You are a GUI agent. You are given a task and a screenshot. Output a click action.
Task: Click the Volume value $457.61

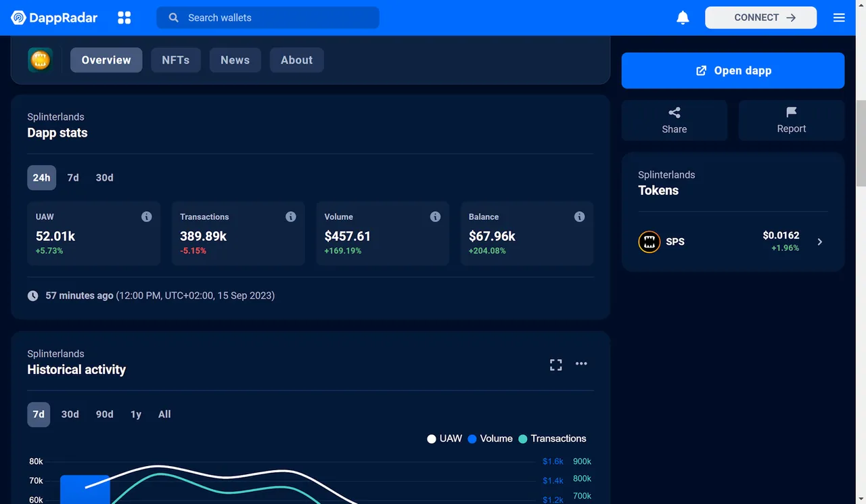[x=348, y=236]
